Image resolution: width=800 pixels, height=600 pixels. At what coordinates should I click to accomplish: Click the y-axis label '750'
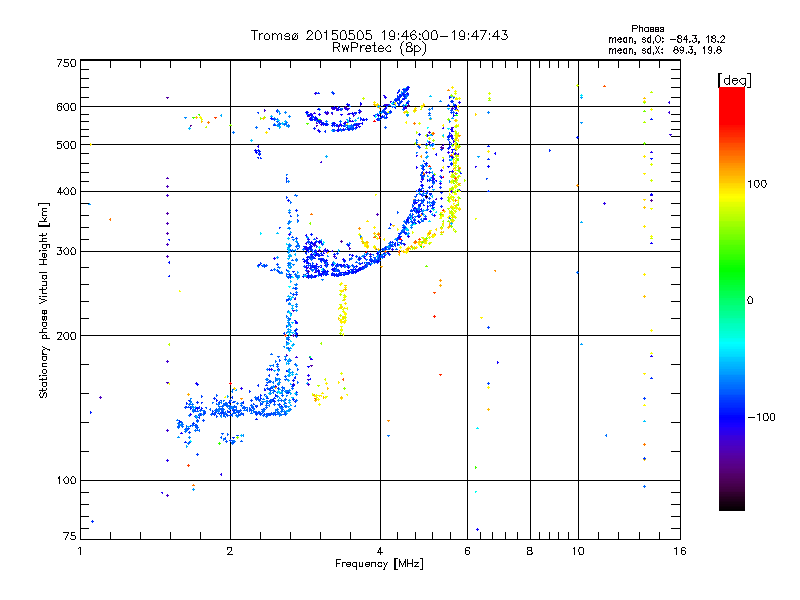tap(66, 63)
